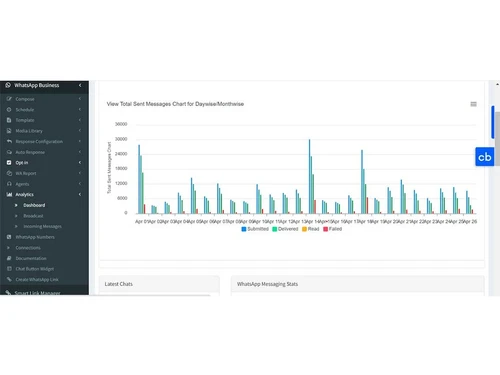The height and width of the screenshot is (375, 500).
Task: Collapse the Analytics chevron
Action: pyautogui.click(x=80, y=194)
